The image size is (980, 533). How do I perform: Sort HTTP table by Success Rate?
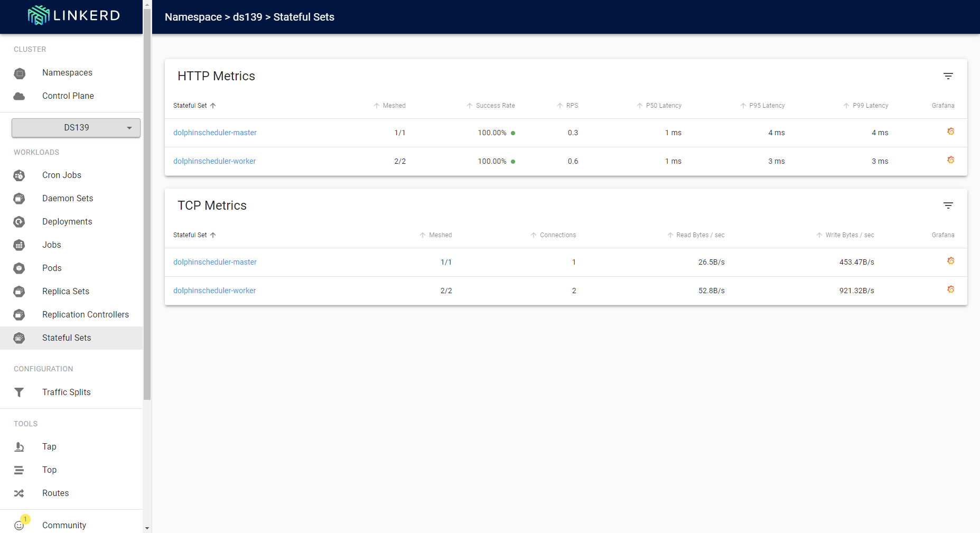(x=494, y=106)
